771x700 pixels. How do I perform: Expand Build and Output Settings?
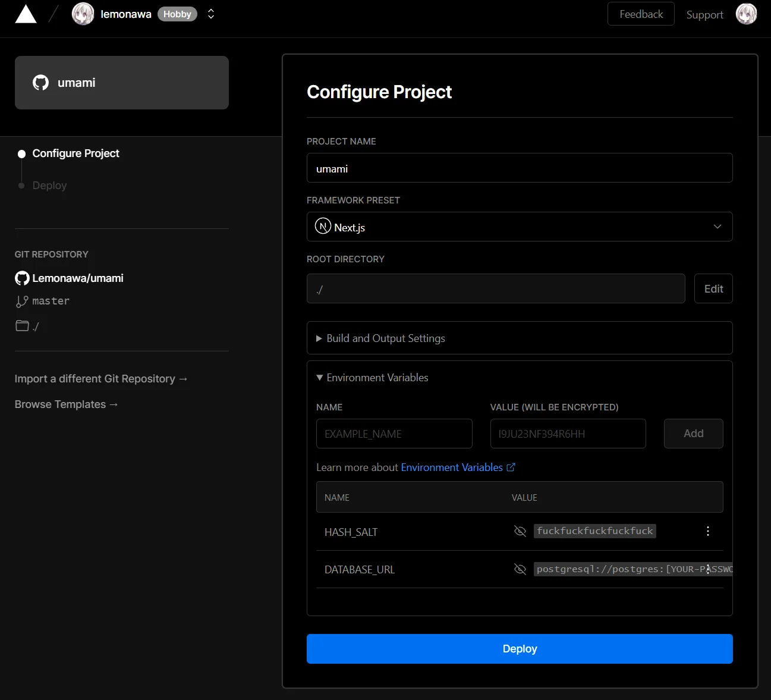[520, 338]
